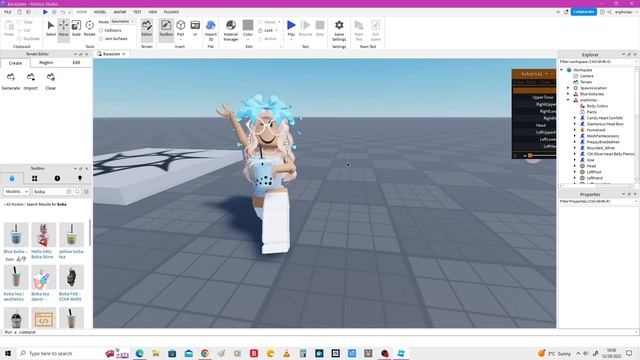Open the Edit tab in Terrain Editor
The height and width of the screenshot is (360, 640).
pos(76,63)
